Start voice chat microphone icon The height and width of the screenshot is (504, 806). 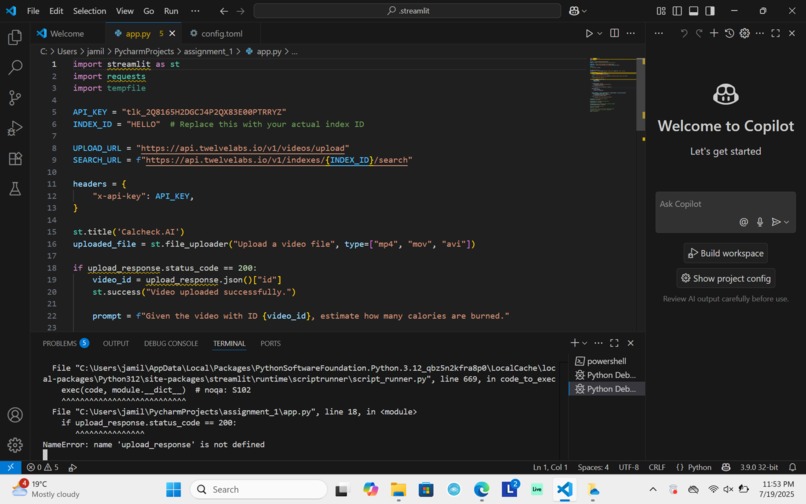(x=760, y=222)
